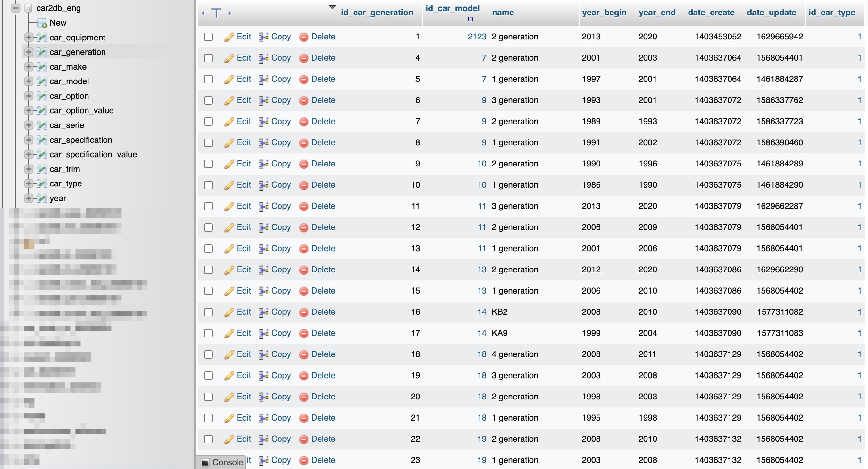
Task: Click the red Delete icon for generation row 5
Action: point(304,79)
